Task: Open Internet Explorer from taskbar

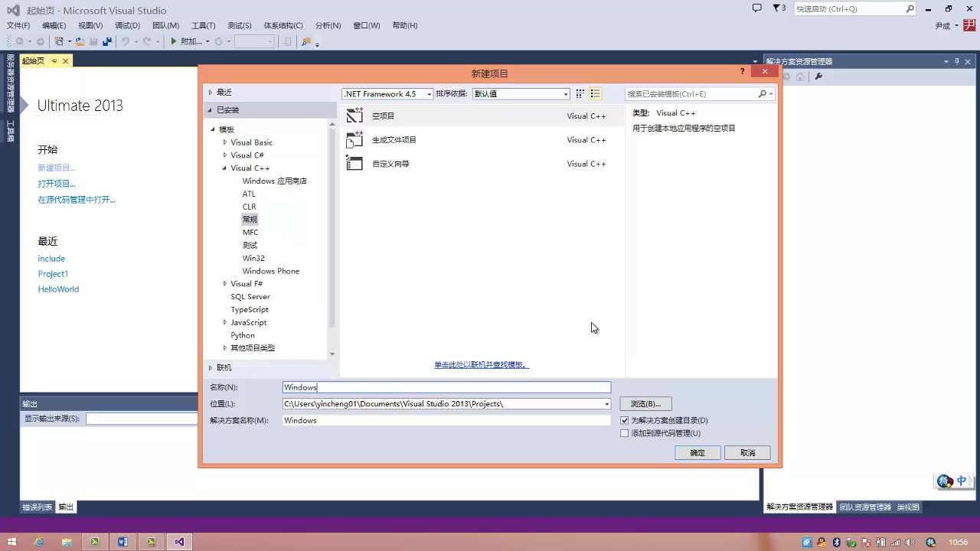Action: coord(39,542)
